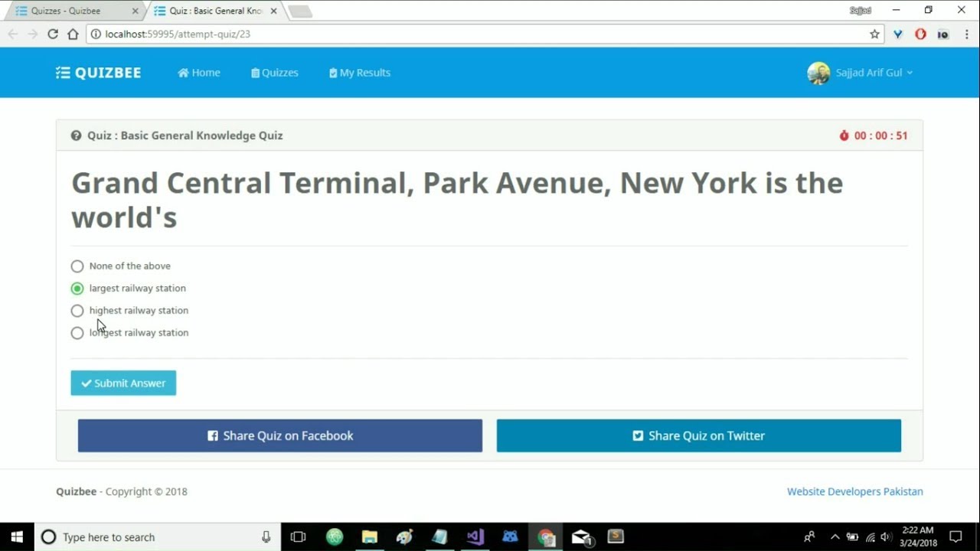
Task: Open Visual Studio from the taskbar
Action: pyautogui.click(x=475, y=537)
